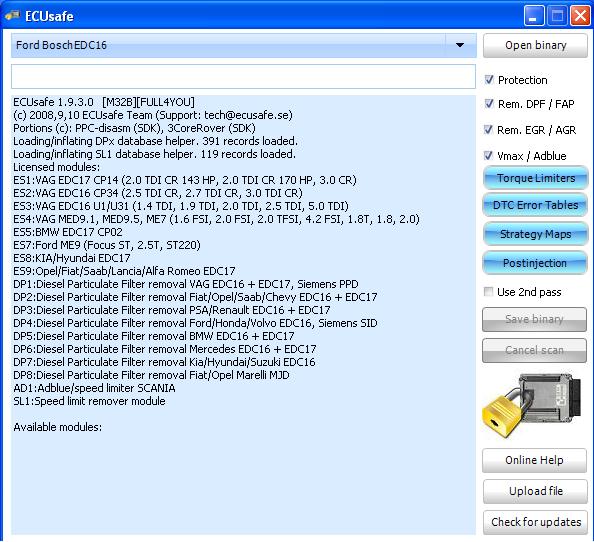Click the DPx database helper line
This screenshot has height=542, width=594.
155,141
